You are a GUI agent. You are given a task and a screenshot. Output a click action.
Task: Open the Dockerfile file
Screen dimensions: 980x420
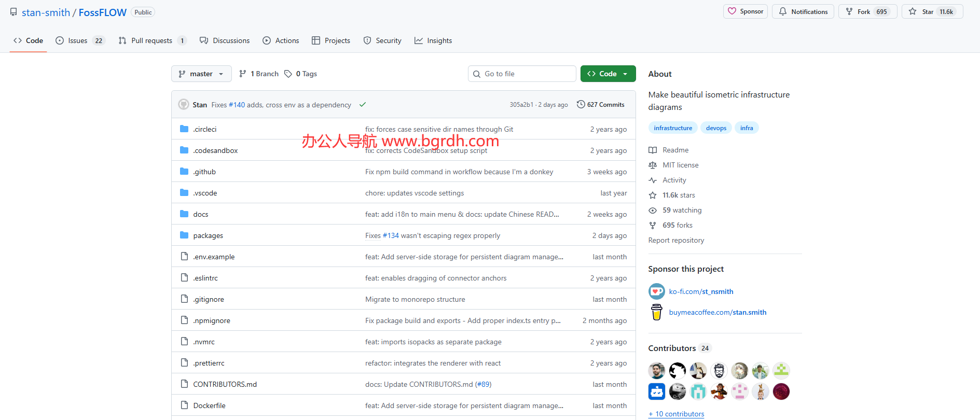click(209, 405)
